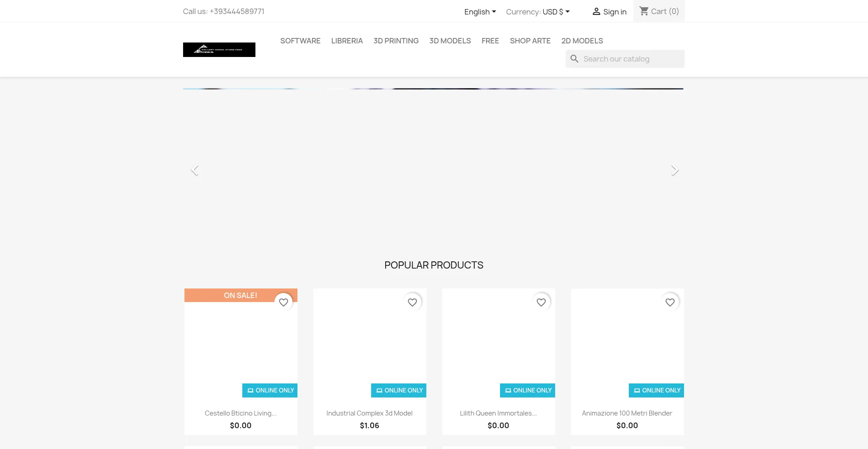The image size is (868, 449).
Task: Click the Cestello Bticino product thumbnail
Action: (241, 345)
